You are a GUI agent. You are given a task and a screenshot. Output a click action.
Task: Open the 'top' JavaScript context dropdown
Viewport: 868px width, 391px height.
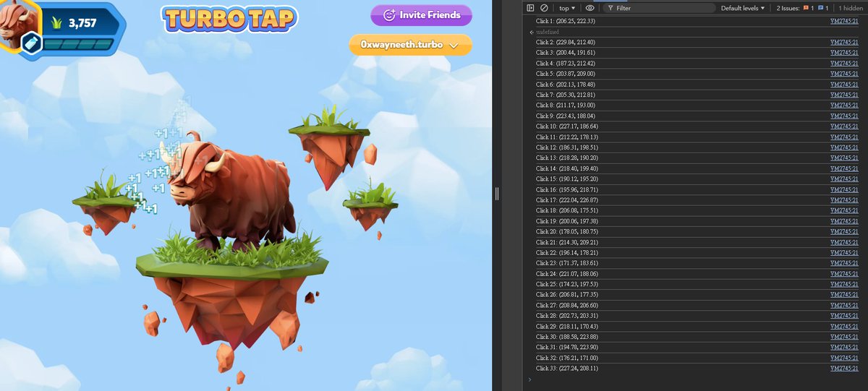click(568, 8)
